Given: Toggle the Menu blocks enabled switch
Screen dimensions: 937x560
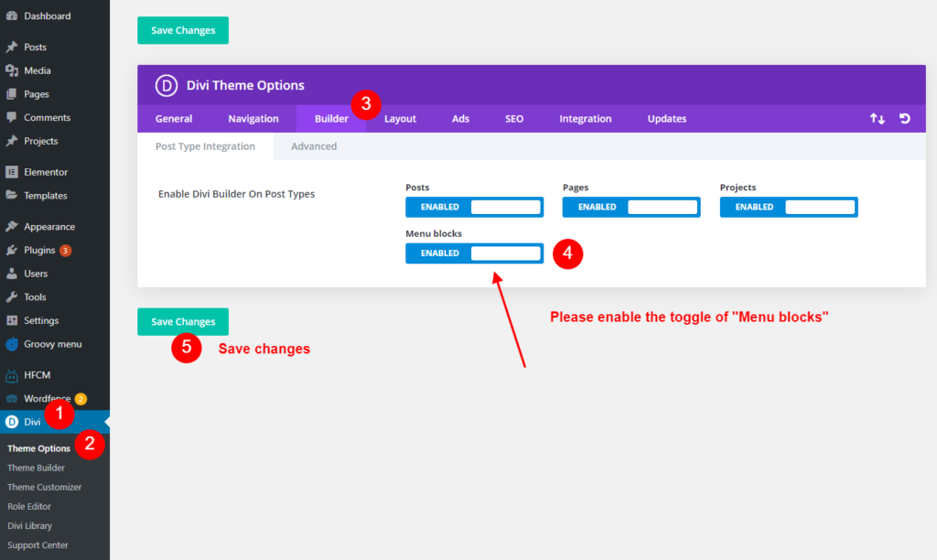Looking at the screenshot, I should (475, 253).
